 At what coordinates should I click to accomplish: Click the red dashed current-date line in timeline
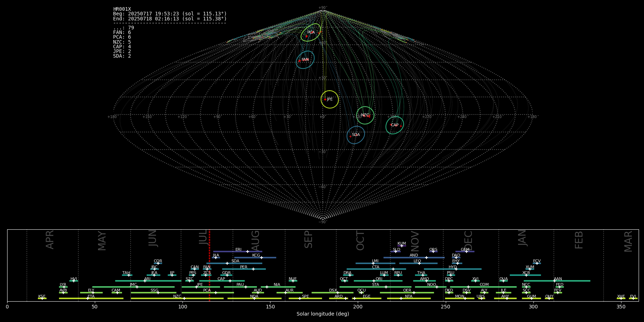pos(209,265)
